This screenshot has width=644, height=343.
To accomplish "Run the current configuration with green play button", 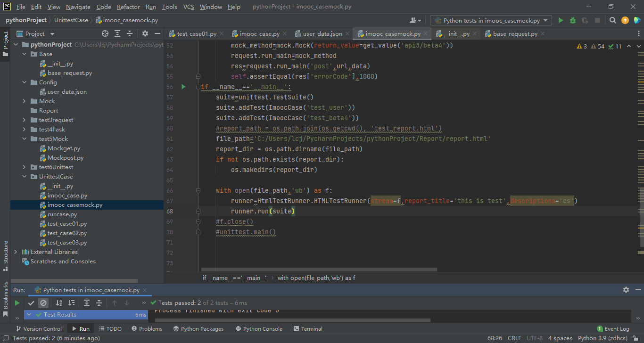I will [561, 20].
